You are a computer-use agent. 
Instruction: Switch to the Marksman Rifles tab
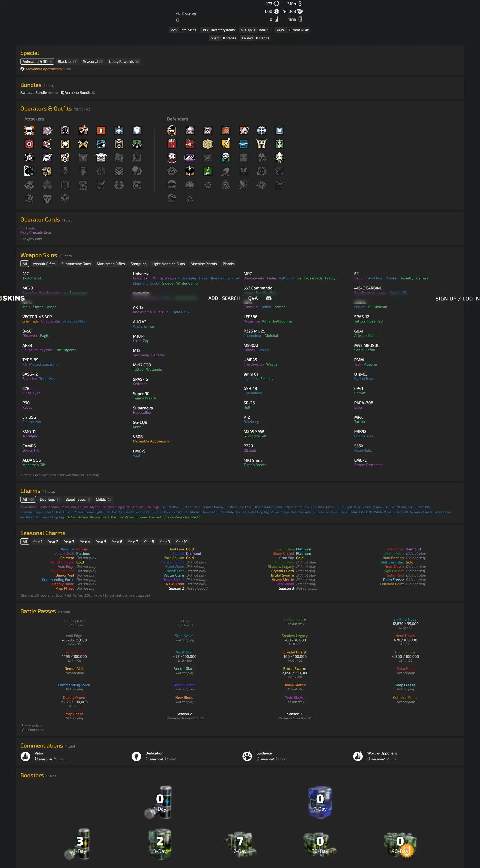pyautogui.click(x=111, y=264)
